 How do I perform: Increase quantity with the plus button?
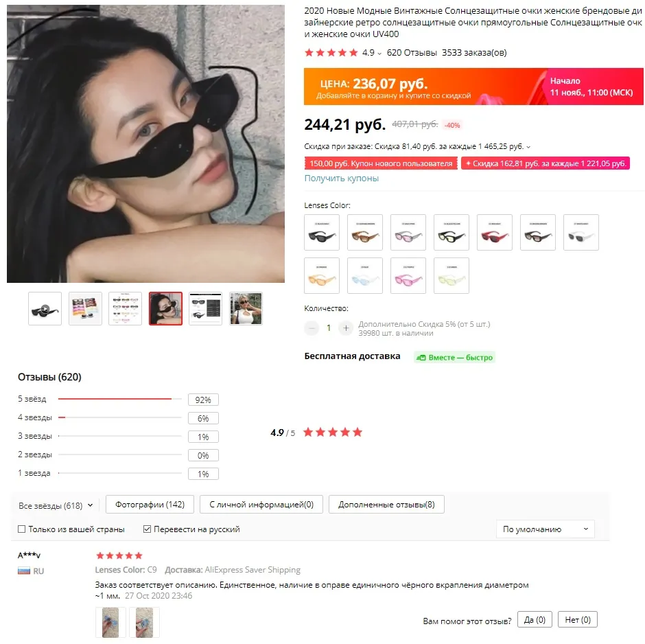[346, 328]
